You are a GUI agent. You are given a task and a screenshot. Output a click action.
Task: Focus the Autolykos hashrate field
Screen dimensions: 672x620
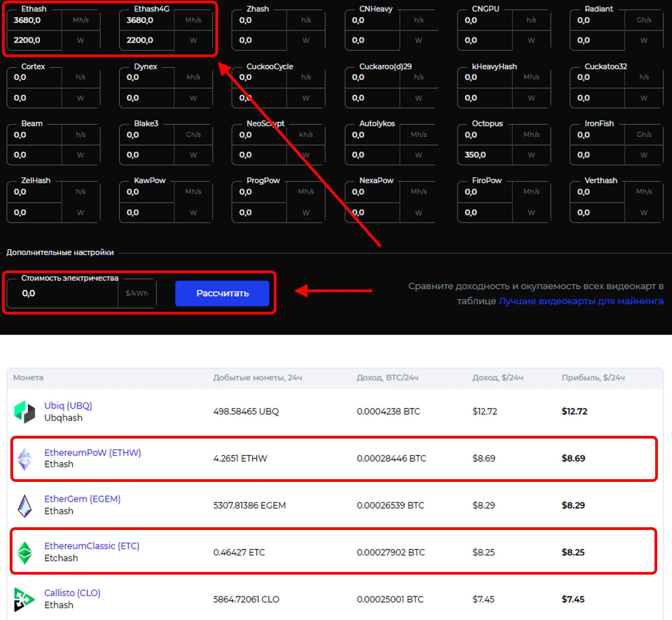pos(373,135)
